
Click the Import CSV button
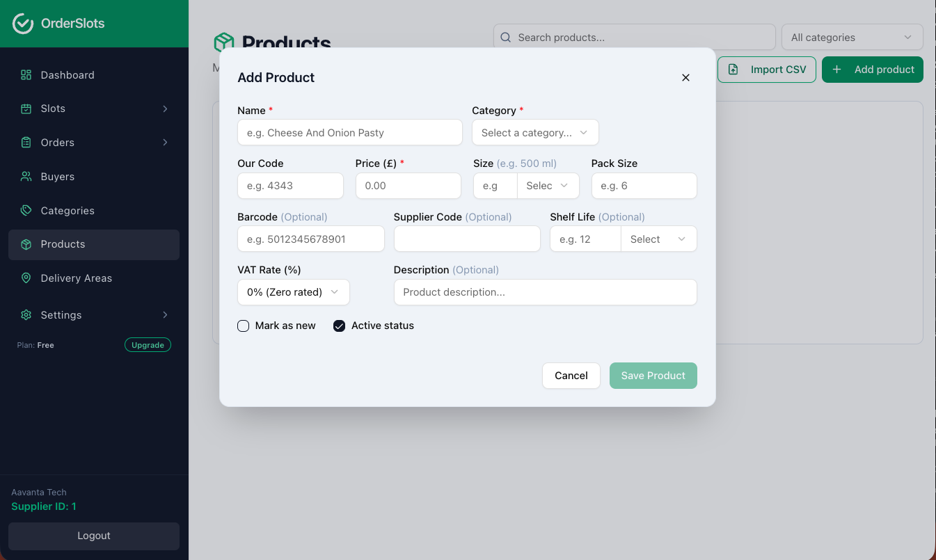click(x=766, y=70)
